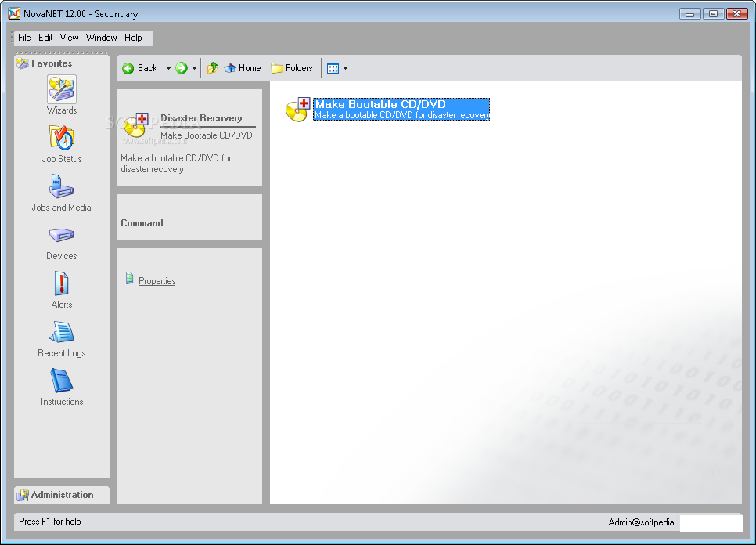The width and height of the screenshot is (756, 545).
Task: Click the Disaster Recovery heading
Action: 201,118
